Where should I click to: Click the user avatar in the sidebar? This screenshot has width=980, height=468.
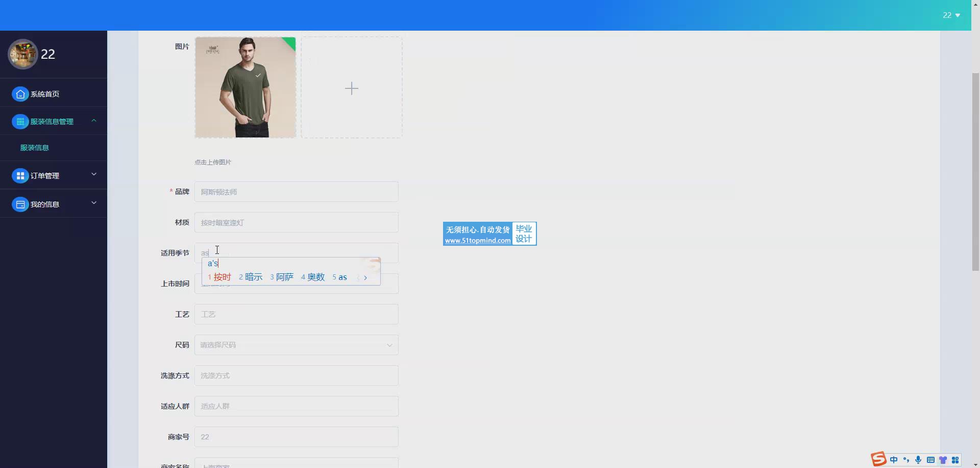tap(22, 54)
